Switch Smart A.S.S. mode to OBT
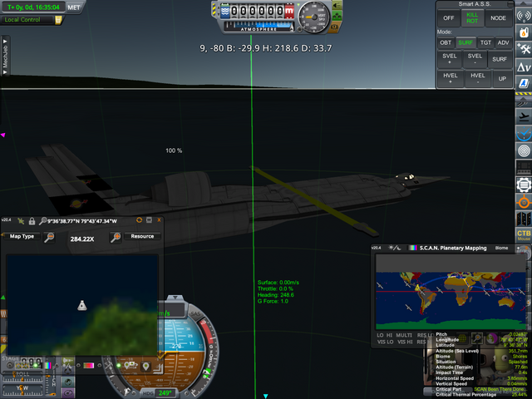The width and height of the screenshot is (532, 399). pos(446,42)
